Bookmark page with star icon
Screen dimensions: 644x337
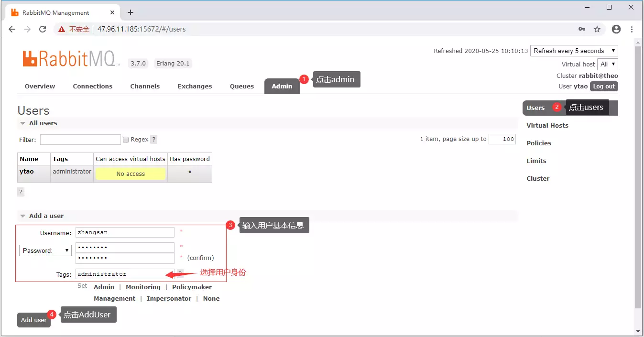click(x=597, y=29)
